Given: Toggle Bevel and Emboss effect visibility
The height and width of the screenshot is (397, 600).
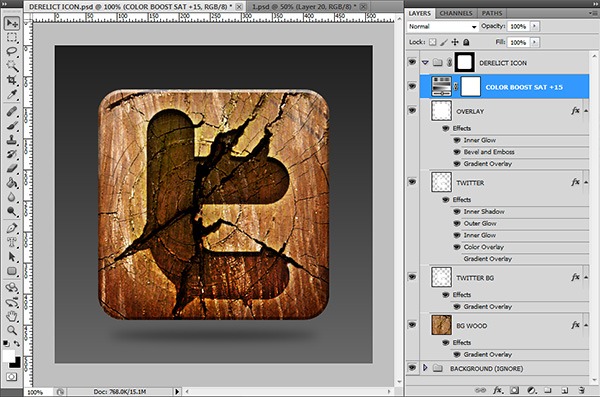Looking at the screenshot, I should (457, 152).
